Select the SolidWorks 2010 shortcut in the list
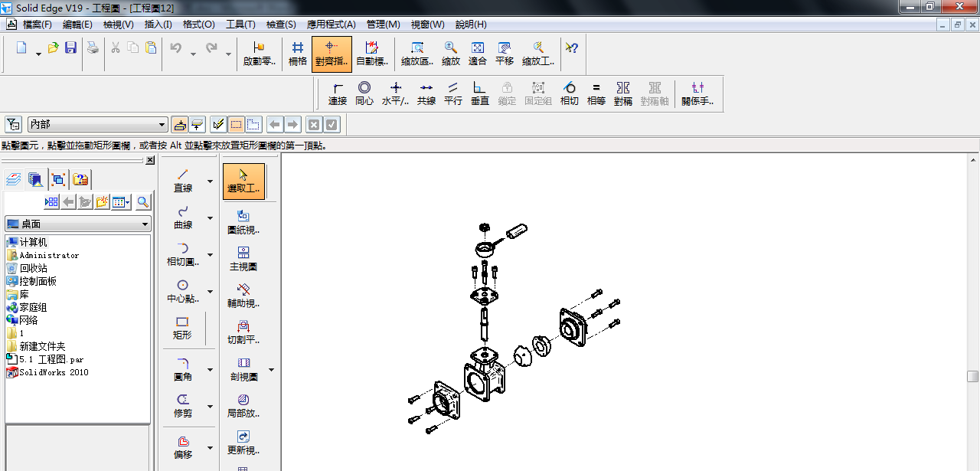This screenshot has height=471, width=980. (x=47, y=372)
